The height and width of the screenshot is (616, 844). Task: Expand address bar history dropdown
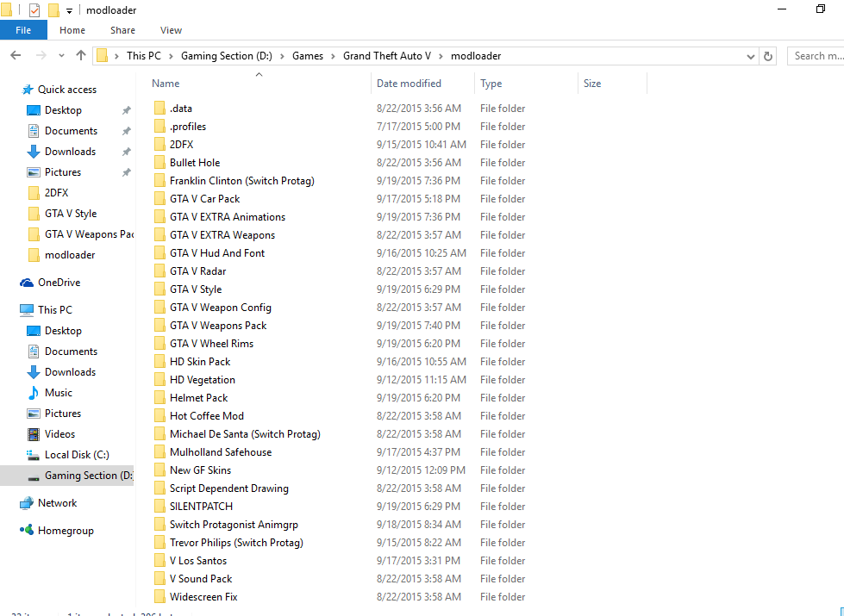pyautogui.click(x=750, y=56)
